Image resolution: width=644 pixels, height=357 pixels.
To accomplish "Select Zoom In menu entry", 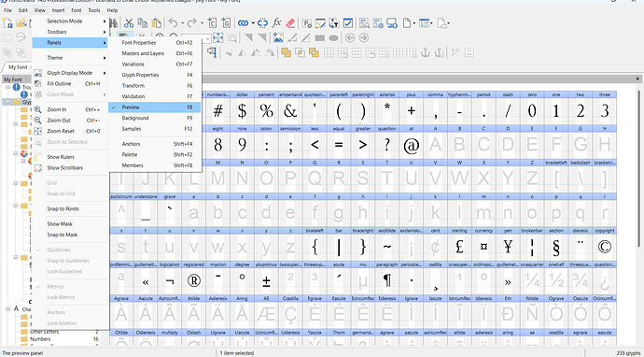I will (x=70, y=109).
